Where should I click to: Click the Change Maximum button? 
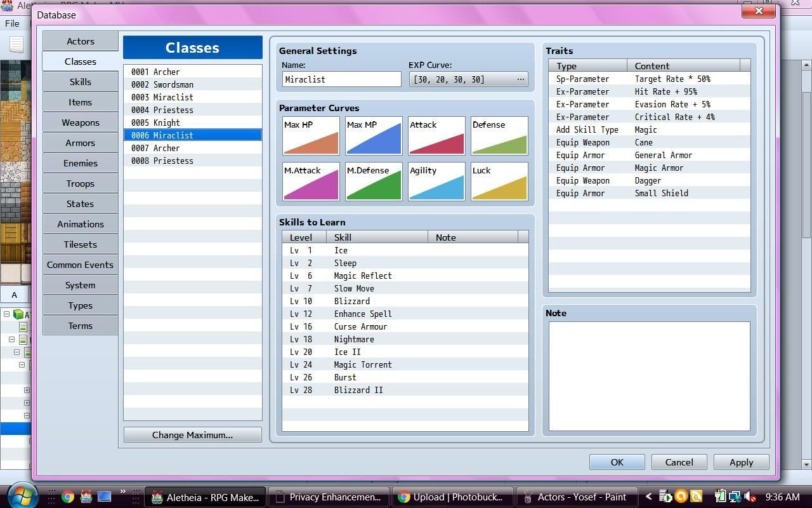coord(192,435)
